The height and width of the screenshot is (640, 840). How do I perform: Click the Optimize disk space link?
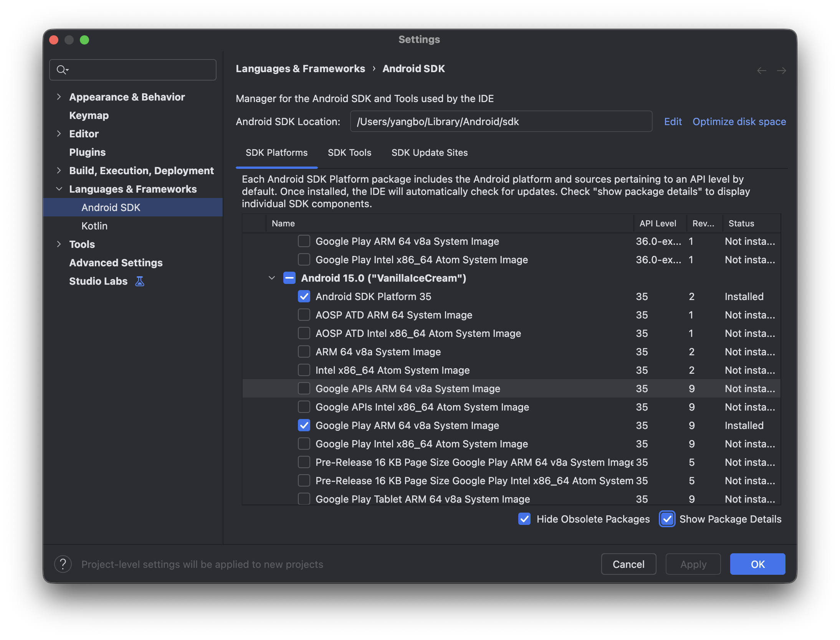739,122
